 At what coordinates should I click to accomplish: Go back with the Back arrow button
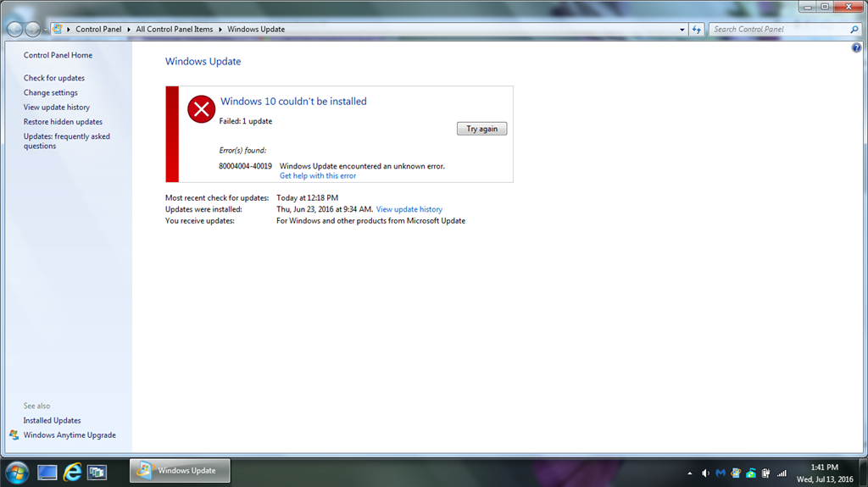[15, 30]
